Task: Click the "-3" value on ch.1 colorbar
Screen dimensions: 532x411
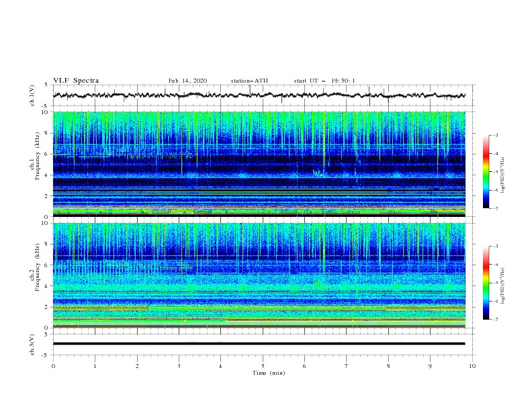Action: [x=495, y=136]
